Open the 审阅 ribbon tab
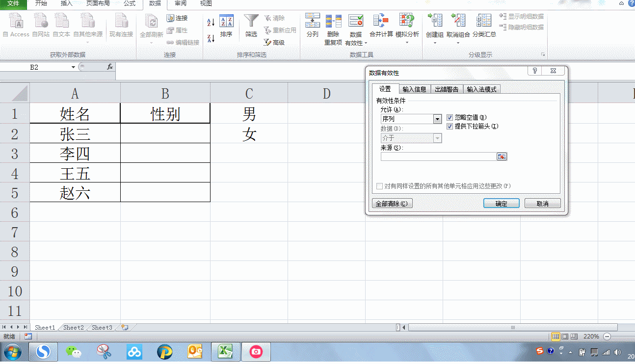Viewport: 635px width, 364px height. click(180, 4)
